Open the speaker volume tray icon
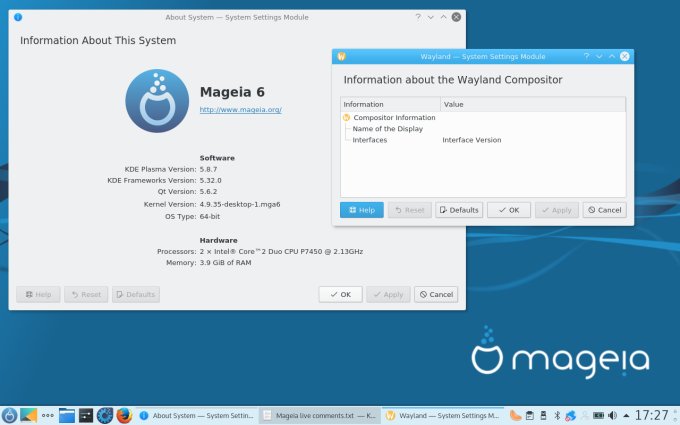Viewport: 680px width, 425px height. pyautogui.click(x=612, y=415)
